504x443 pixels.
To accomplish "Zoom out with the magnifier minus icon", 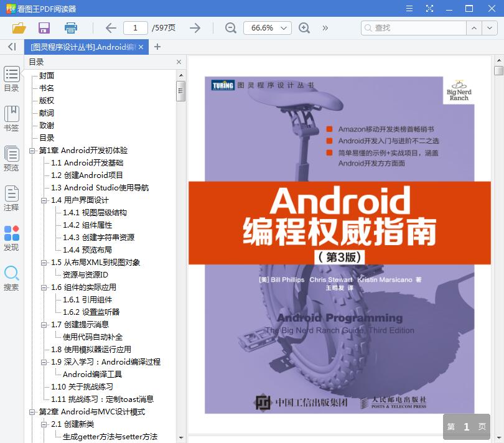I will [x=230, y=27].
